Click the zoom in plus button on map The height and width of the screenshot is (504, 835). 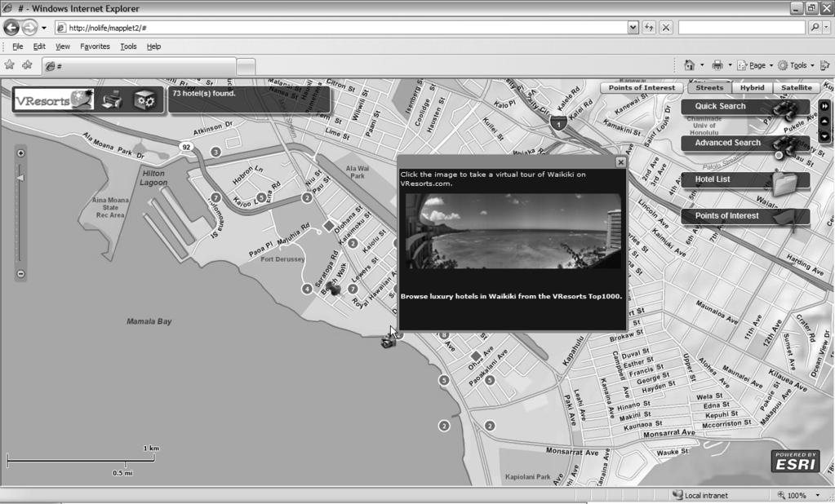click(x=20, y=153)
